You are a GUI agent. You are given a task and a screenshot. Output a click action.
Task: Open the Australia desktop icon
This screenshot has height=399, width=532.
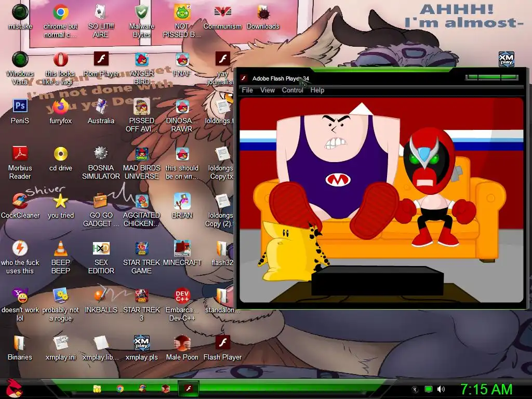tap(101, 112)
